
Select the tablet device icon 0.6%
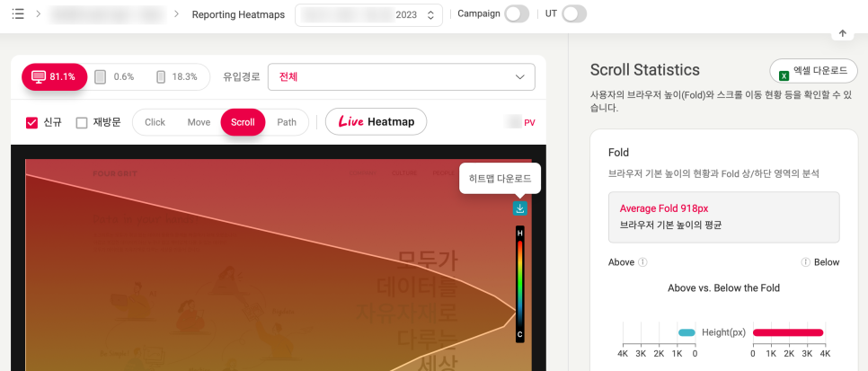pos(114,77)
